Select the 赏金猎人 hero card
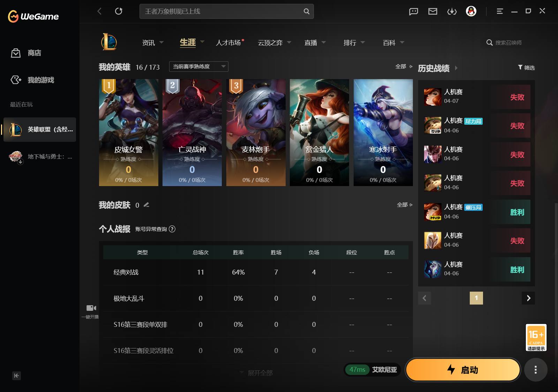This screenshot has width=558, height=392. [319, 132]
